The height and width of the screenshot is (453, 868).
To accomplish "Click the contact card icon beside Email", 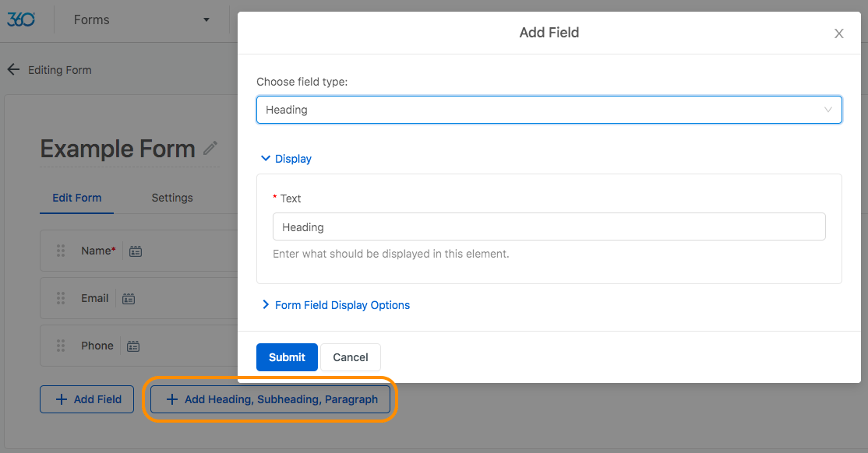I will coord(129,299).
